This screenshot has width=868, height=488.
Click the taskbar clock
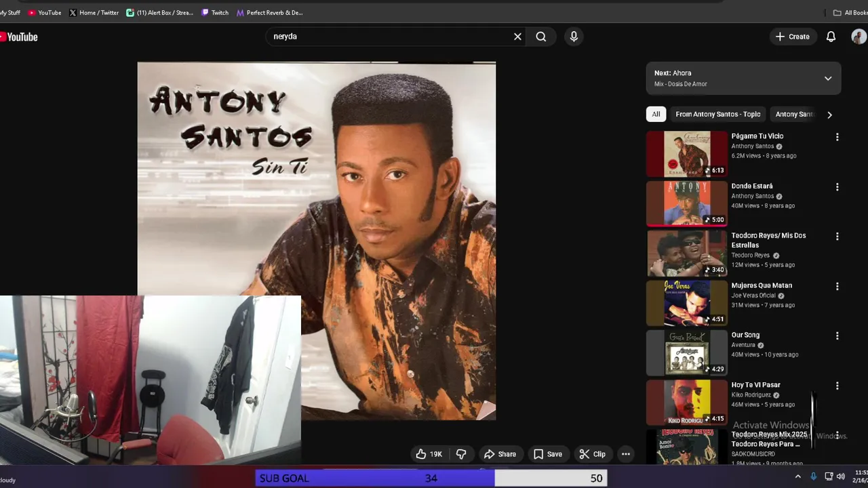pyautogui.click(x=861, y=476)
